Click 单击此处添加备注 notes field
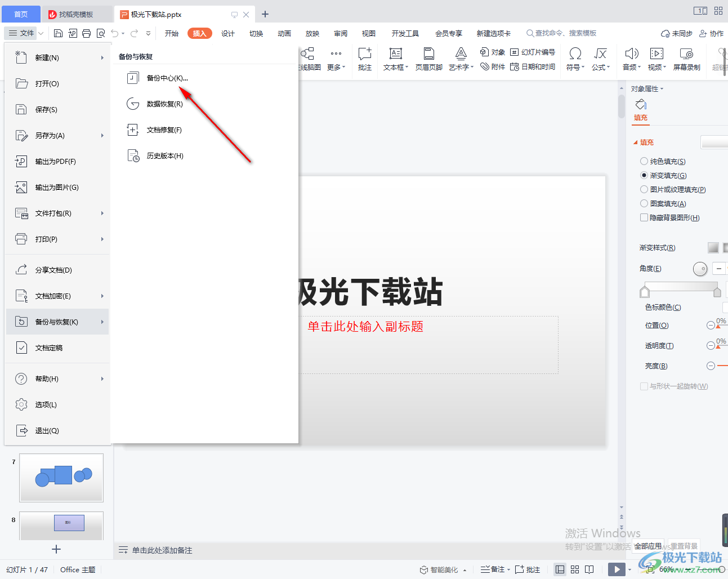This screenshot has width=728, height=579. pos(162,550)
